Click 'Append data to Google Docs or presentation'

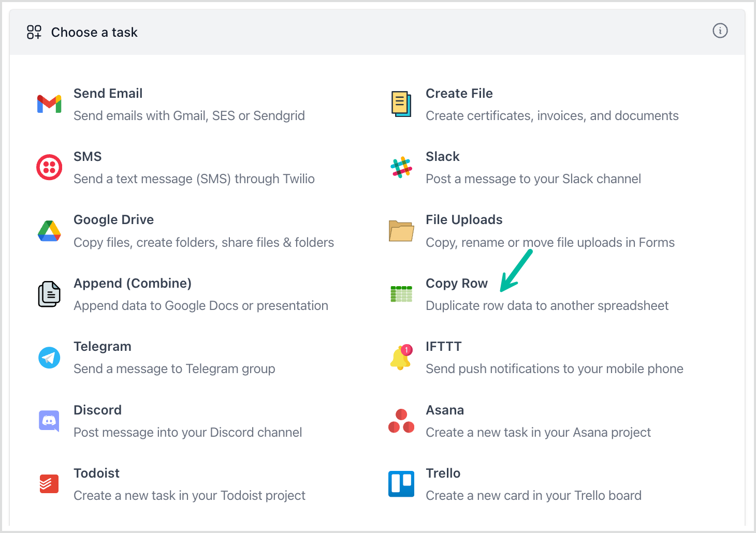pos(201,305)
